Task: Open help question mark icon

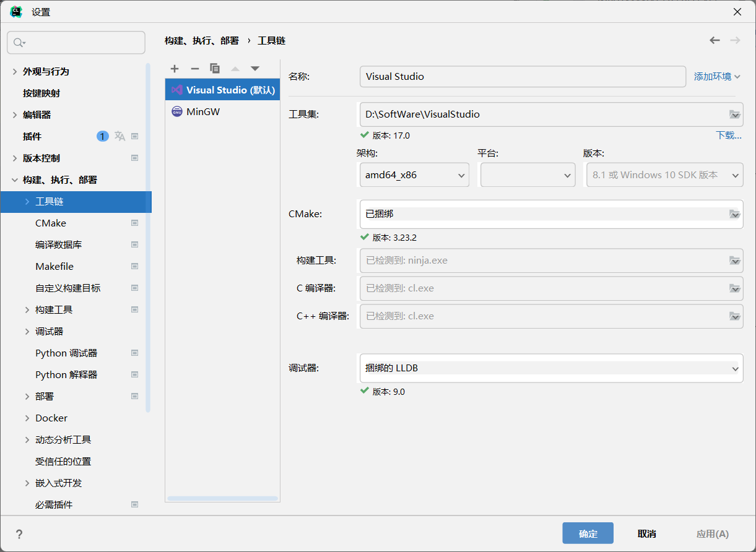Action: (x=19, y=534)
